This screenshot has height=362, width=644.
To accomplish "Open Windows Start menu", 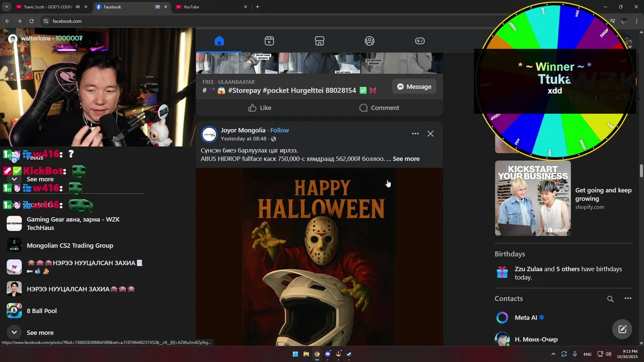I will pos(295,354).
